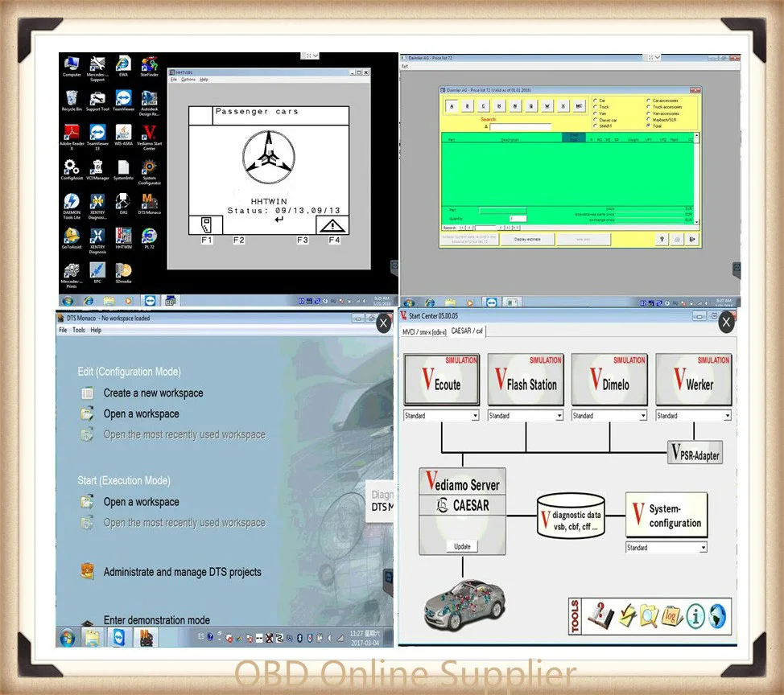
Task: Expand the Standard dropdown under Dimelo
Action: point(643,416)
